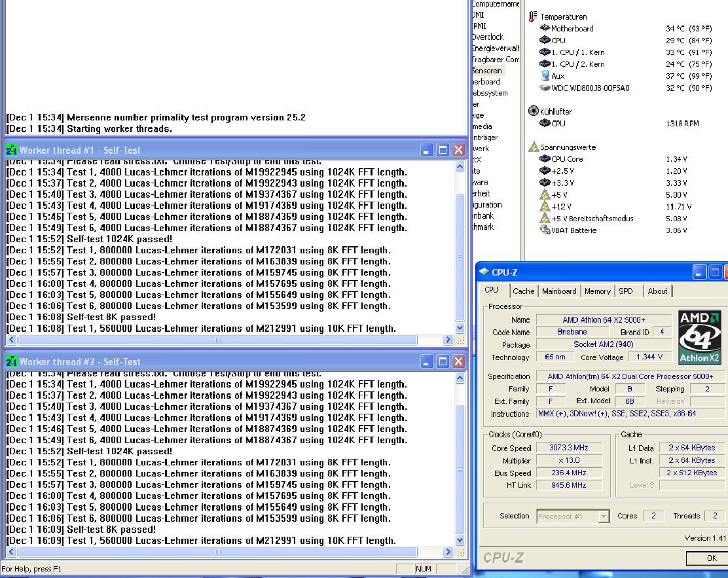Viewport: 728px width, 578px height.
Task: Switch to the Mainboard tab
Action: [x=559, y=291]
